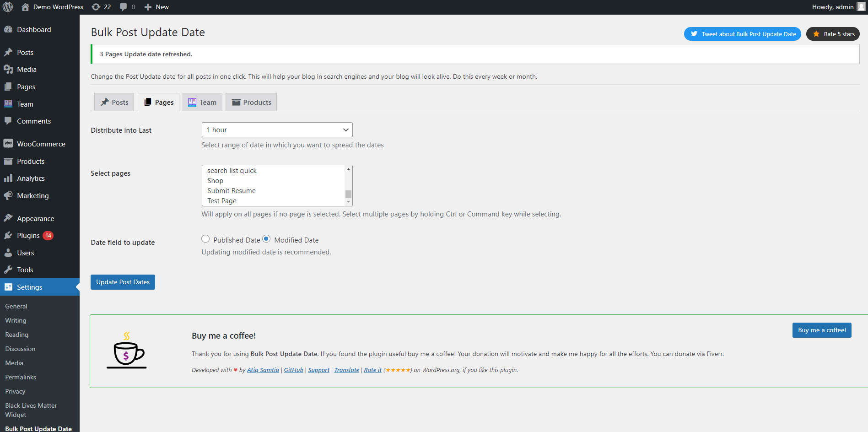Switch to the Posts tab

click(x=114, y=102)
